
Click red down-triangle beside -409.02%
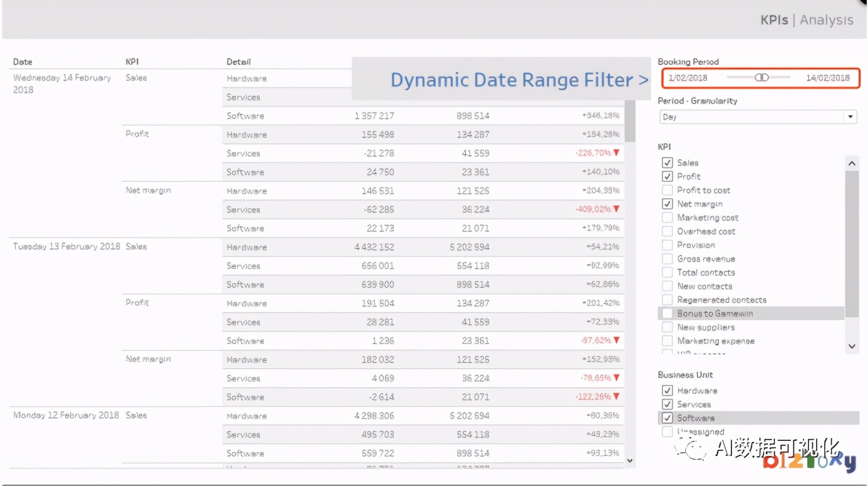(616, 209)
